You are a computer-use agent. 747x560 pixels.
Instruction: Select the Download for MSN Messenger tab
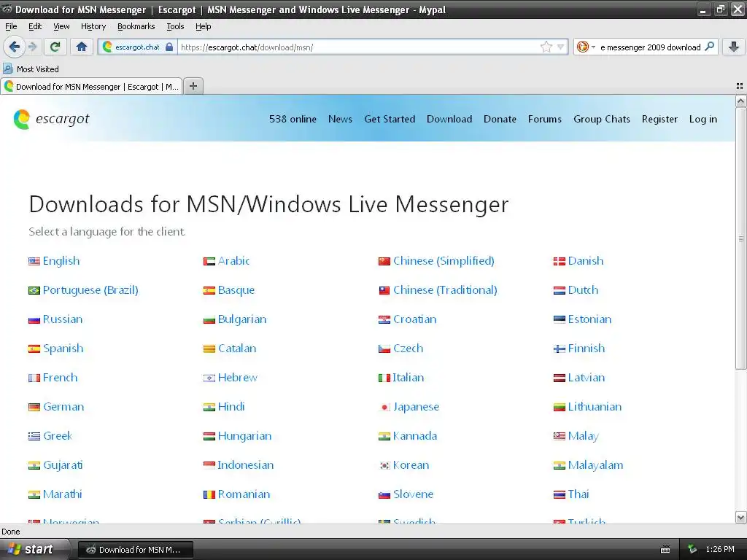coord(91,86)
